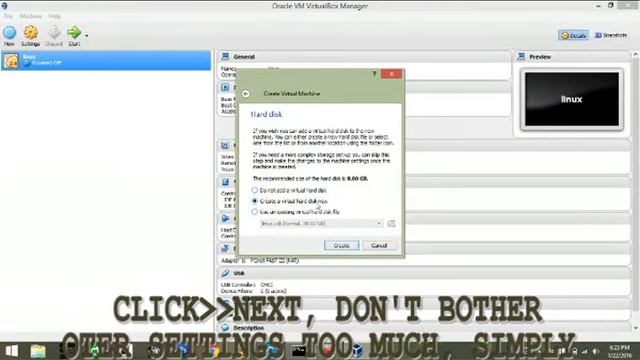Open the Windows Start button
Image resolution: width=640 pixels, height=360 pixels.
[x=11, y=351]
